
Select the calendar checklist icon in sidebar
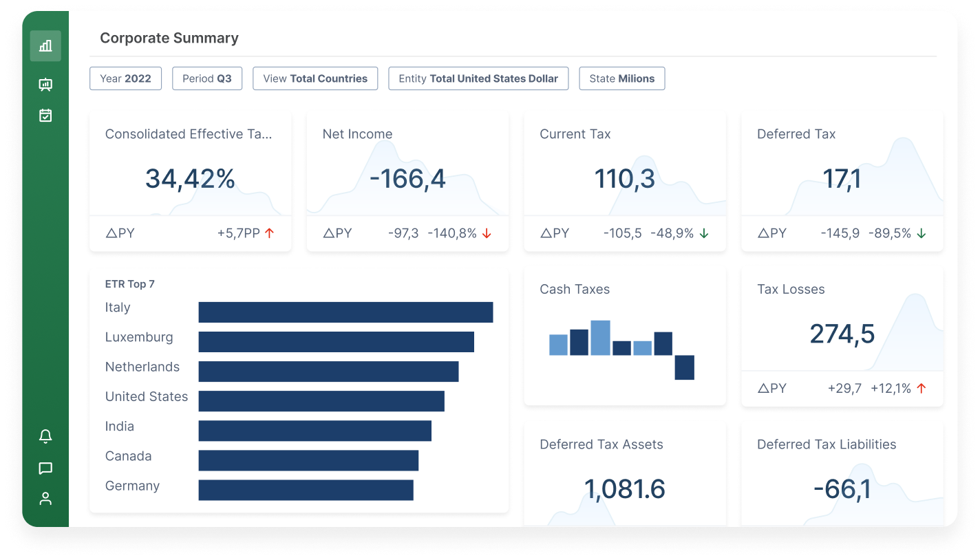click(x=45, y=116)
